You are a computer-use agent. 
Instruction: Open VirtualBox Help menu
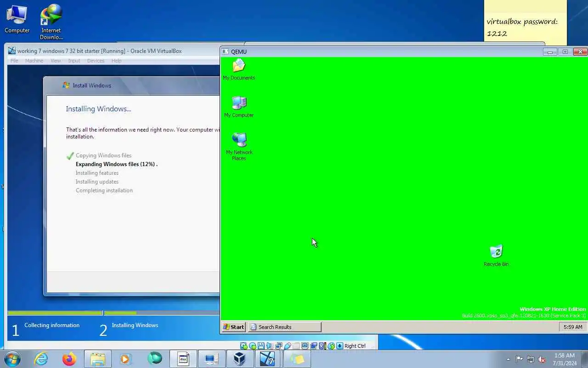(117, 61)
